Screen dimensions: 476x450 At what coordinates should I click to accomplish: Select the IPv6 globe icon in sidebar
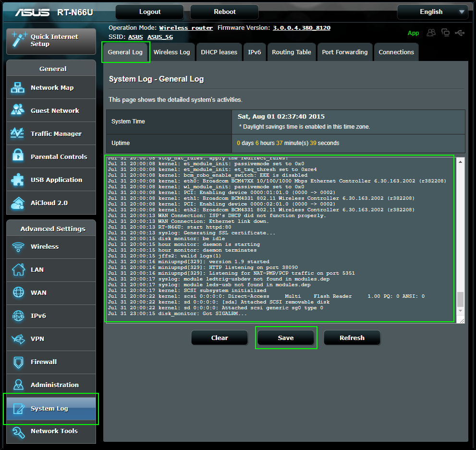(x=18, y=316)
